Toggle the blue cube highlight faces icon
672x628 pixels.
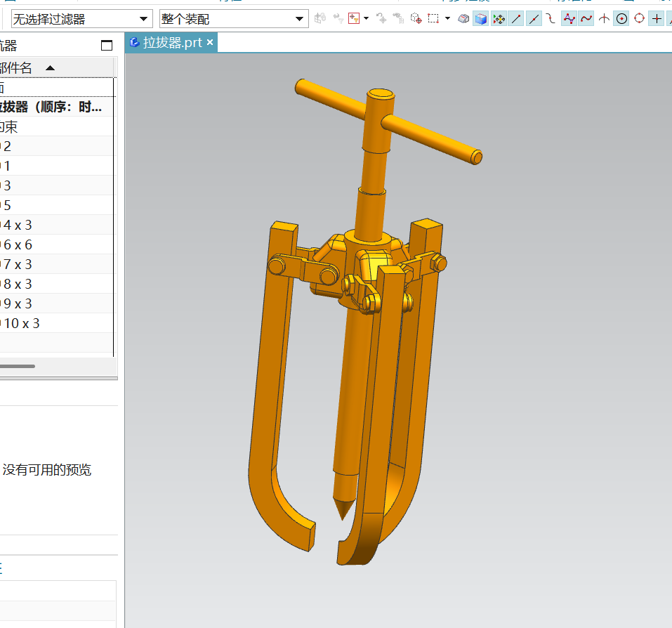point(481,19)
